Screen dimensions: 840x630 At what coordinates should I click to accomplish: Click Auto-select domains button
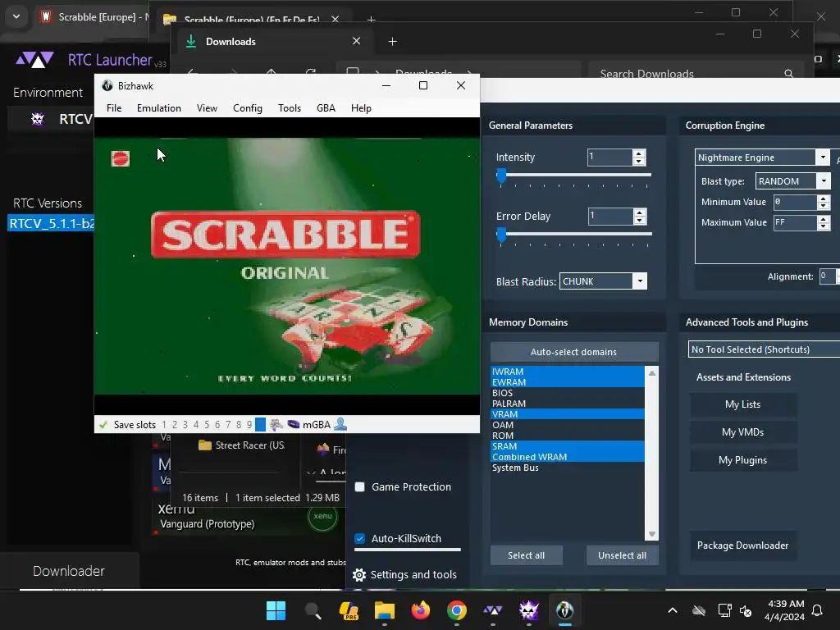point(574,352)
